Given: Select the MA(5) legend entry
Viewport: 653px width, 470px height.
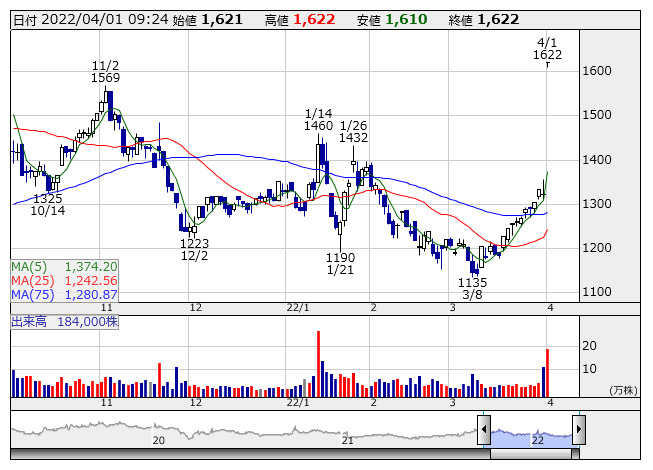Looking at the screenshot, I should coord(64,267).
